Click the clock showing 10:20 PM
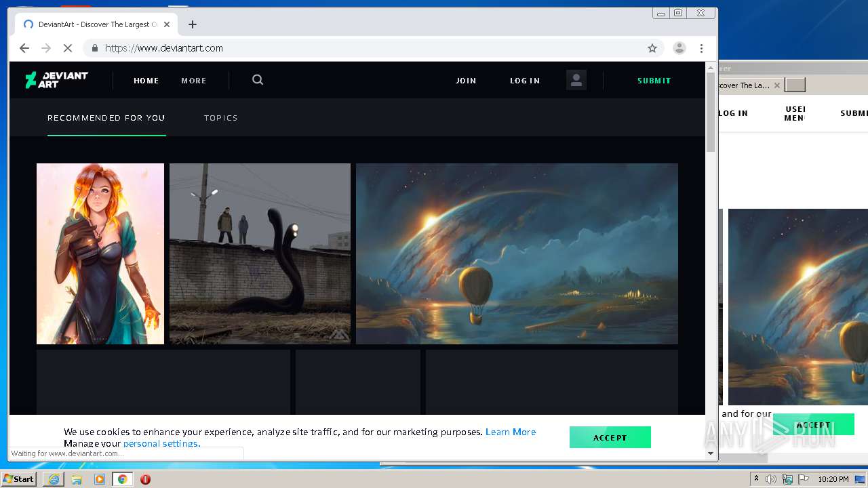The image size is (868, 488). [x=833, y=479]
